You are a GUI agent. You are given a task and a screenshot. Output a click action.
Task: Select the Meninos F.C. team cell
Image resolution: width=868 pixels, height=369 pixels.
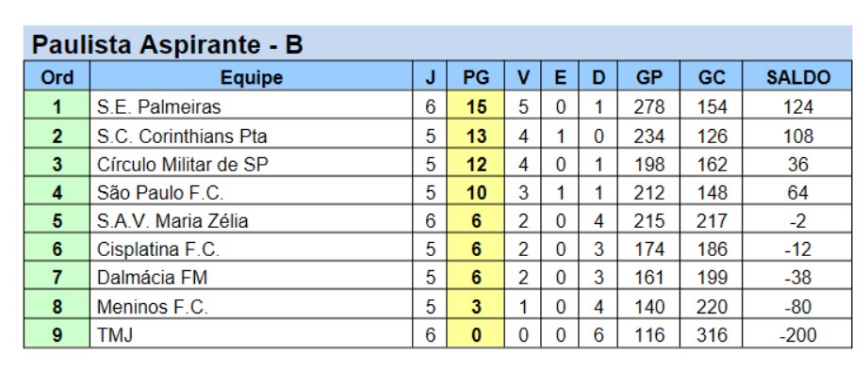coord(252,306)
